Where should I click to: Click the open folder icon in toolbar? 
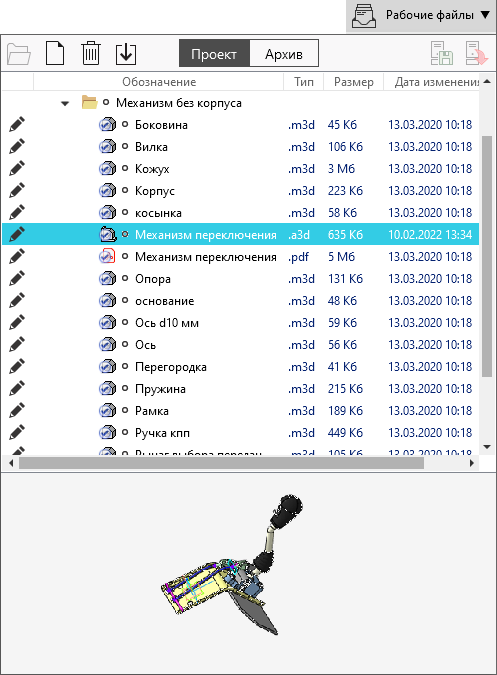click(x=19, y=54)
